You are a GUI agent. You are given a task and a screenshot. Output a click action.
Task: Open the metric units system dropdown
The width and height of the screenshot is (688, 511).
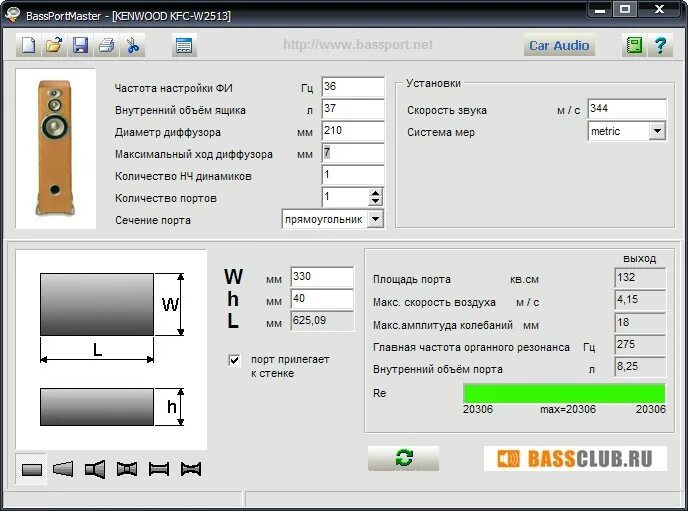pos(657,131)
